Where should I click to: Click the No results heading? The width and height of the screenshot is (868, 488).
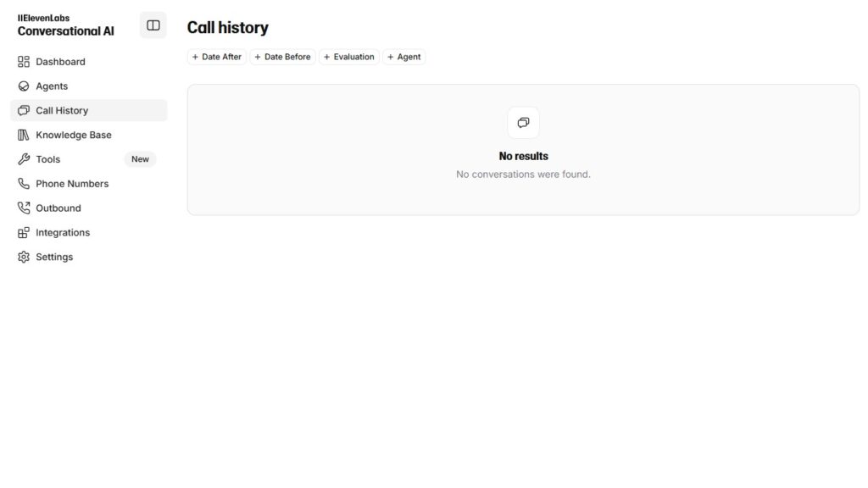523,157
